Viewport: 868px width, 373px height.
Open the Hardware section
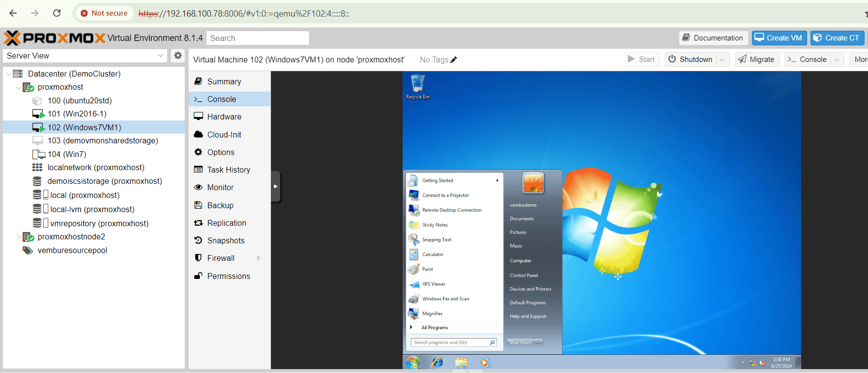230,117
